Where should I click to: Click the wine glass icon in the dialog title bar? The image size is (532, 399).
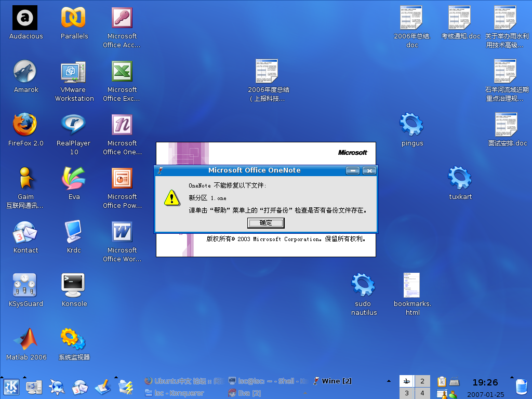(161, 170)
